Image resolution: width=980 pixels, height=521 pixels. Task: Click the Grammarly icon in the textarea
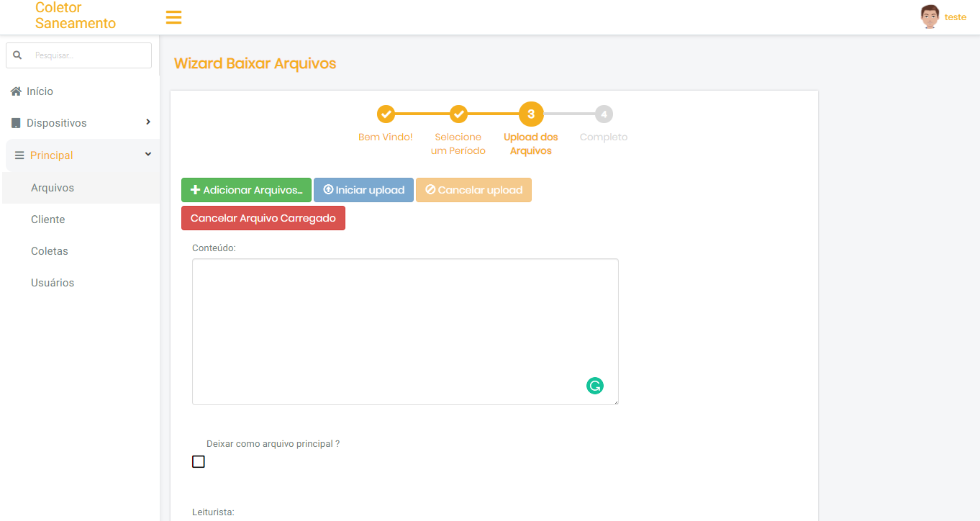pyautogui.click(x=594, y=386)
